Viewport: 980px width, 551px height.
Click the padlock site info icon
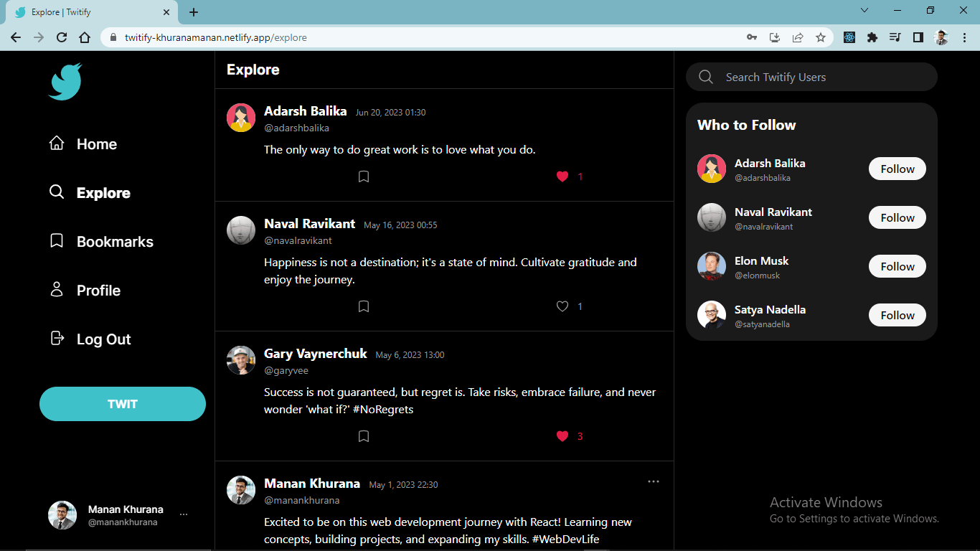coord(113,37)
